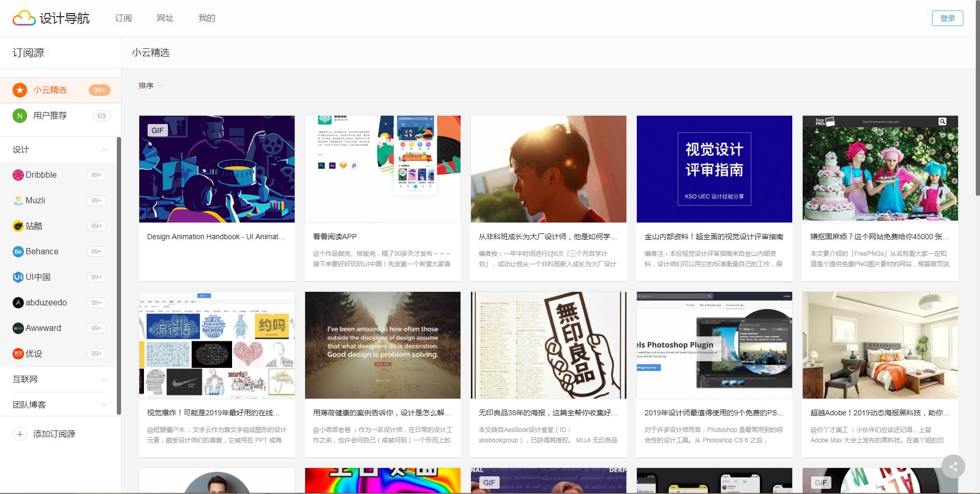This screenshot has width=980, height=494.
Task: Click the sidebar scrollbar
Action: coord(118,276)
